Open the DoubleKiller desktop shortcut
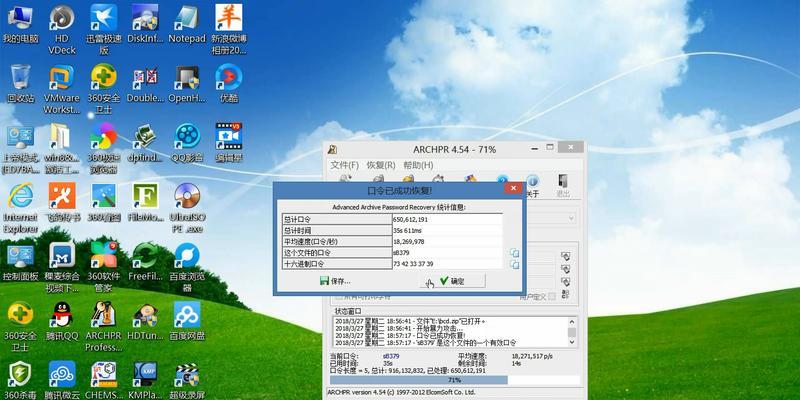This screenshot has height=400, width=800. point(145,84)
